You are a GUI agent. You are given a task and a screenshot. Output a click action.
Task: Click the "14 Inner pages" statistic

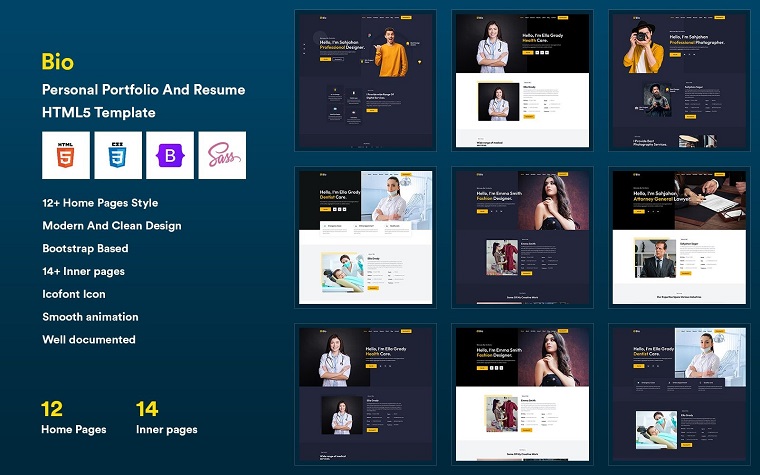point(166,418)
